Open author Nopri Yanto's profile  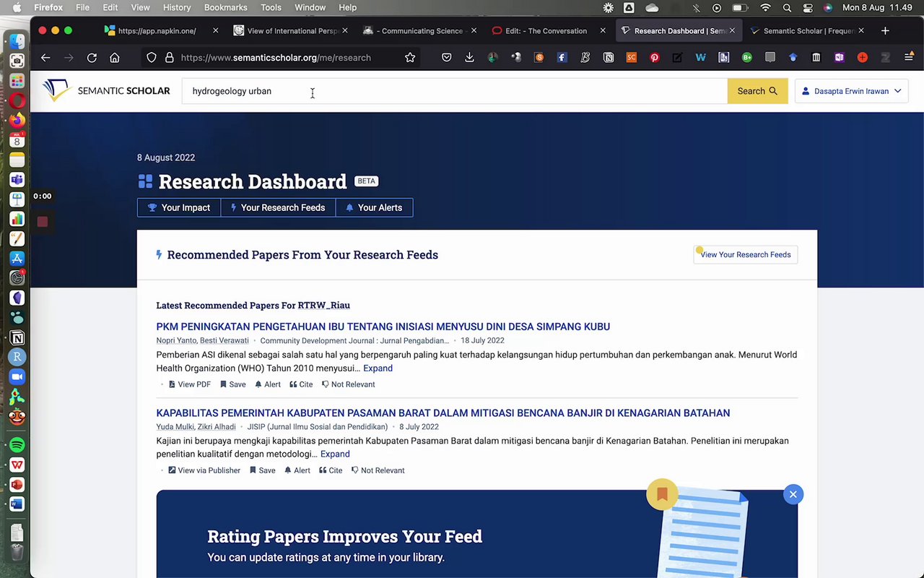click(176, 340)
